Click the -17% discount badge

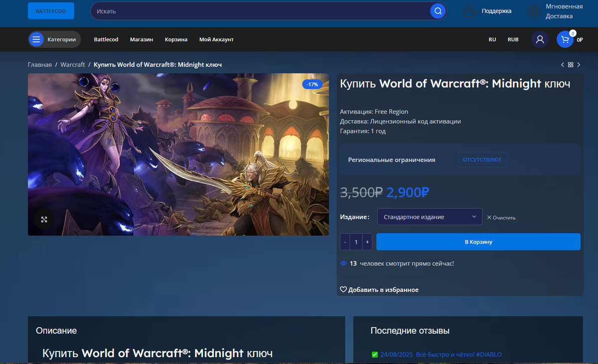pyautogui.click(x=312, y=84)
